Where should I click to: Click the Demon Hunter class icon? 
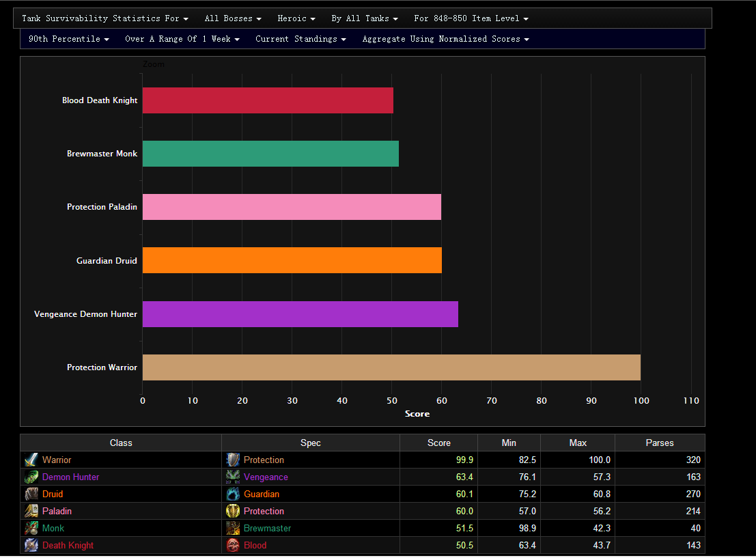point(31,477)
